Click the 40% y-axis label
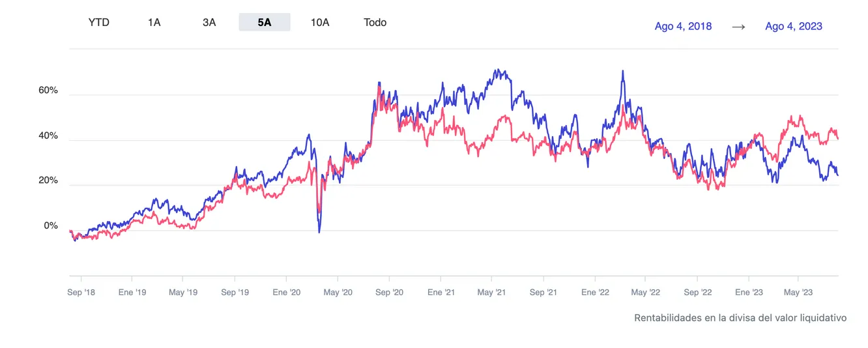The width and height of the screenshot is (868, 348). point(48,136)
